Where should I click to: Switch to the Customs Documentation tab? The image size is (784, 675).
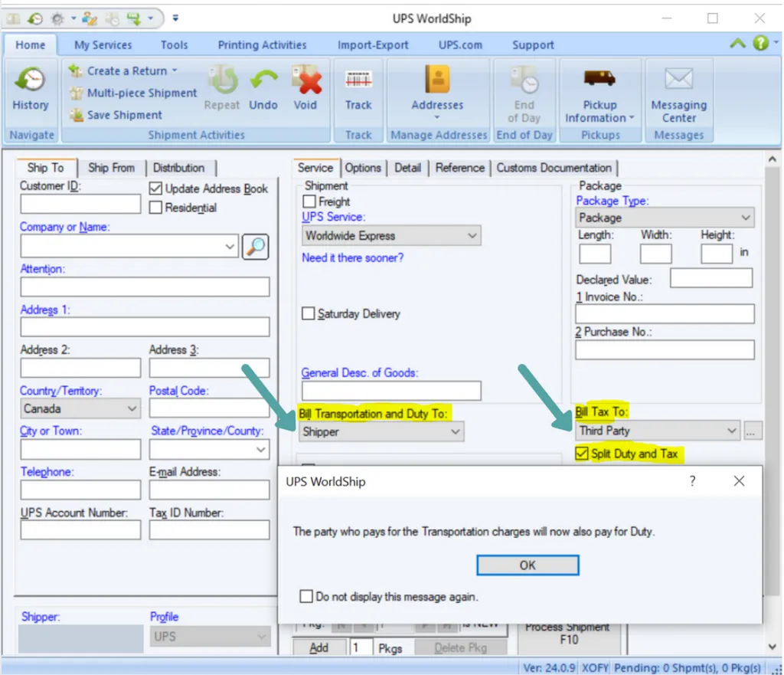pyautogui.click(x=554, y=168)
